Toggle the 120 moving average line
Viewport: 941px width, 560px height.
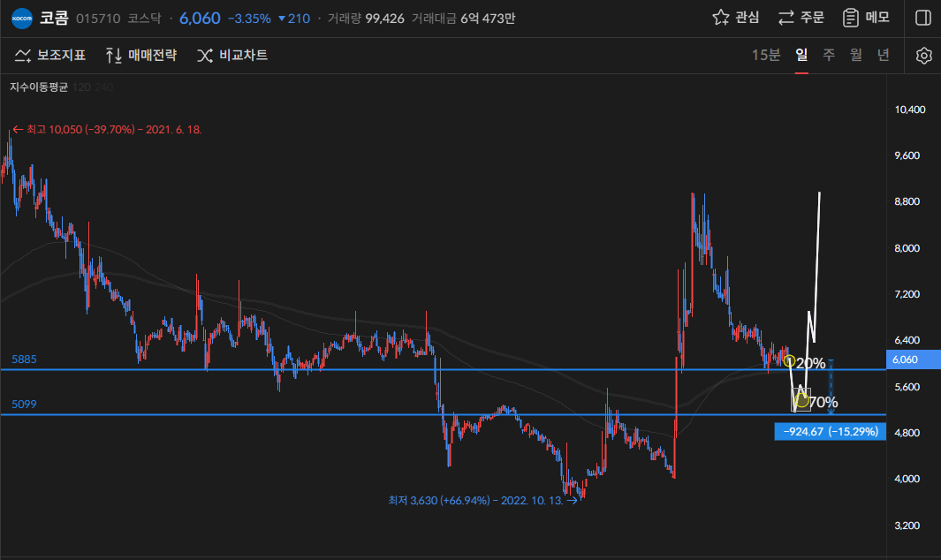[81, 87]
